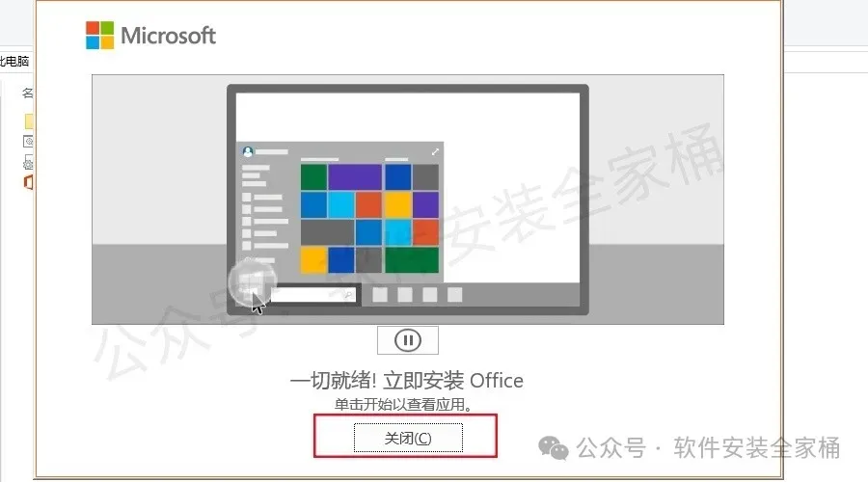
Task: Click the 此电脑 breadcrumb in Explorer
Action: [x=14, y=62]
